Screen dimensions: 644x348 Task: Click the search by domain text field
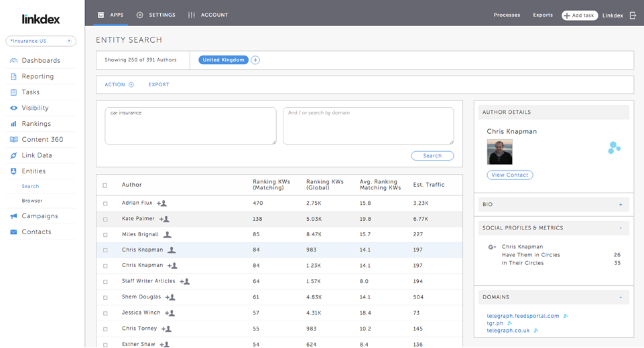pyautogui.click(x=369, y=126)
